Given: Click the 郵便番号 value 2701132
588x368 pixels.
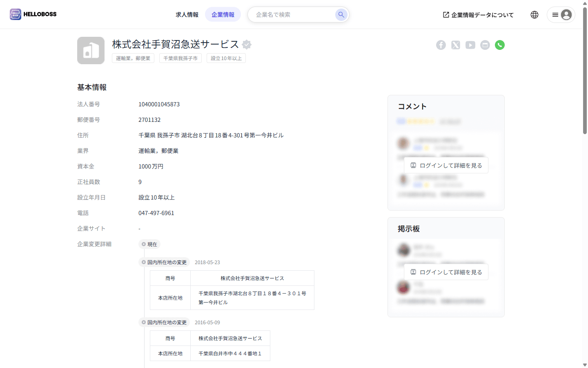Looking at the screenshot, I should 149,120.
